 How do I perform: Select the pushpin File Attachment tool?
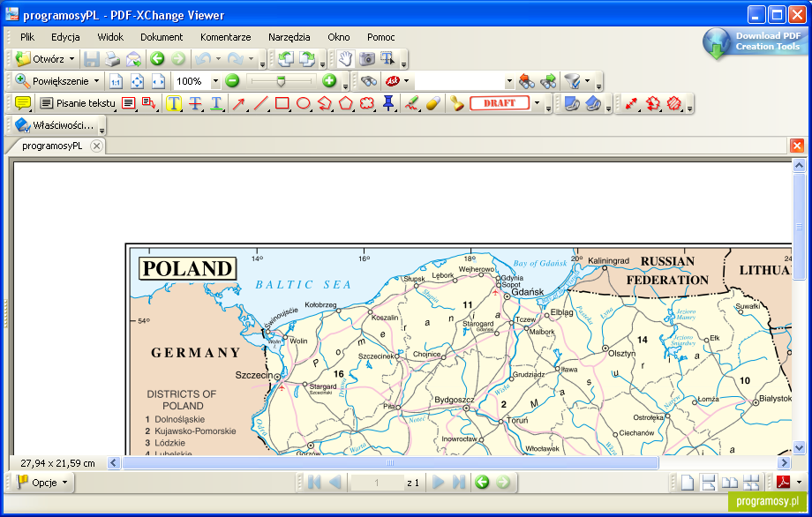388,103
